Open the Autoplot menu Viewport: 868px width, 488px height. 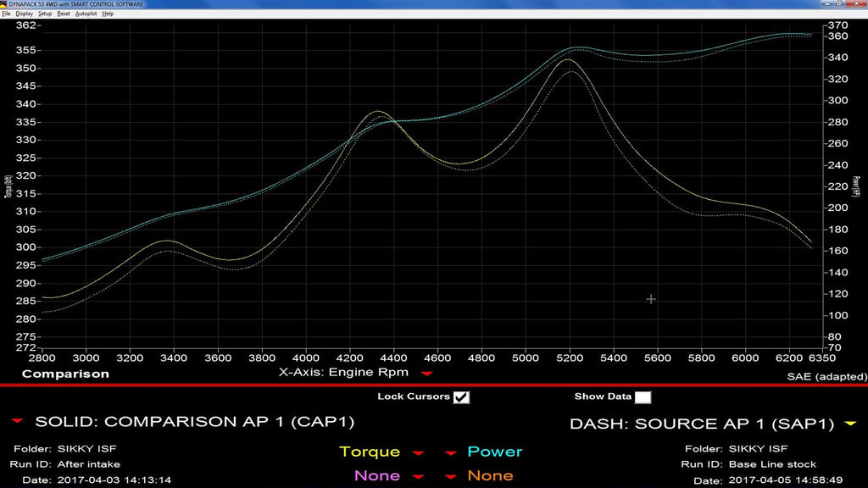click(x=86, y=14)
